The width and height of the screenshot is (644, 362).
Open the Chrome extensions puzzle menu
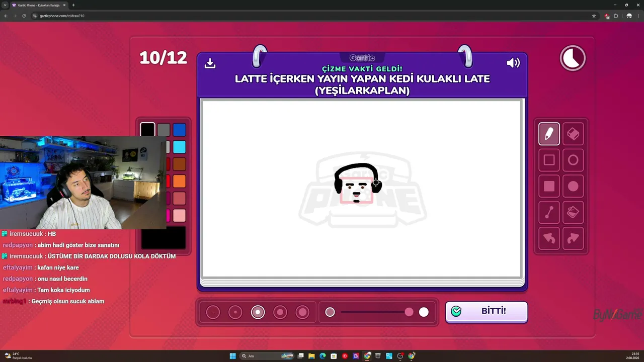coord(615,16)
